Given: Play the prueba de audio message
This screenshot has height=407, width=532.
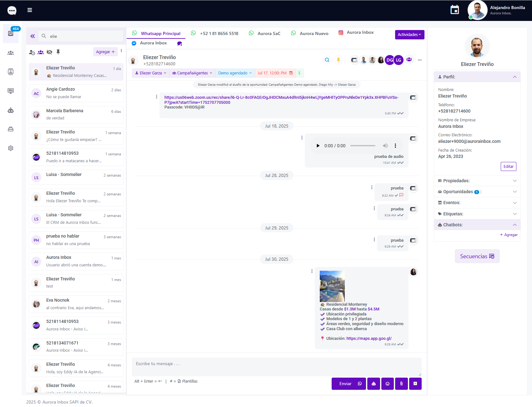Looking at the screenshot, I should (x=318, y=146).
